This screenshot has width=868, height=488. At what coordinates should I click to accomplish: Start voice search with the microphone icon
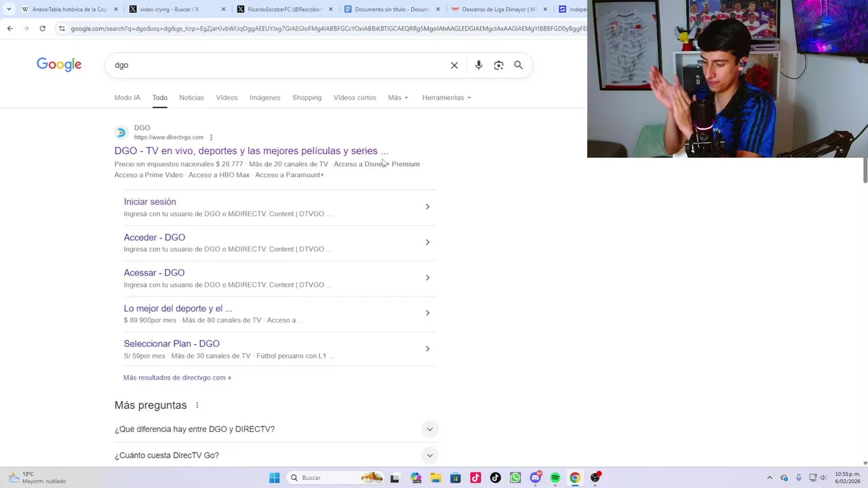479,65
